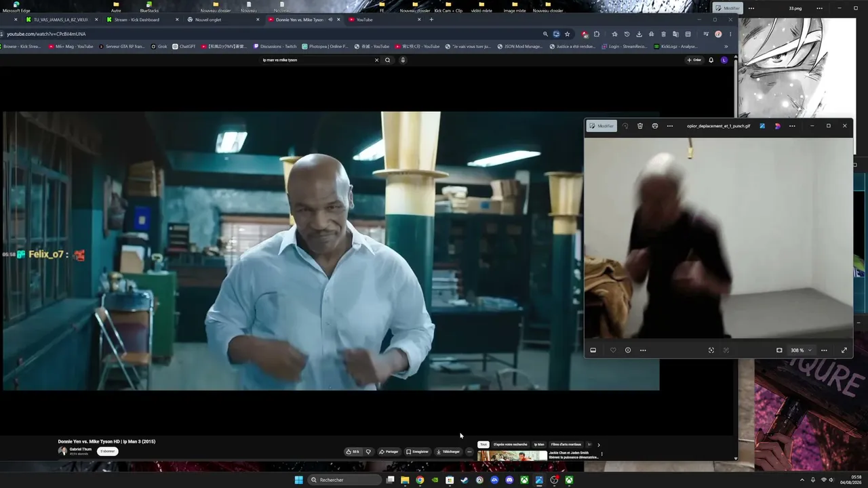Start YouTube voice search

(403, 60)
